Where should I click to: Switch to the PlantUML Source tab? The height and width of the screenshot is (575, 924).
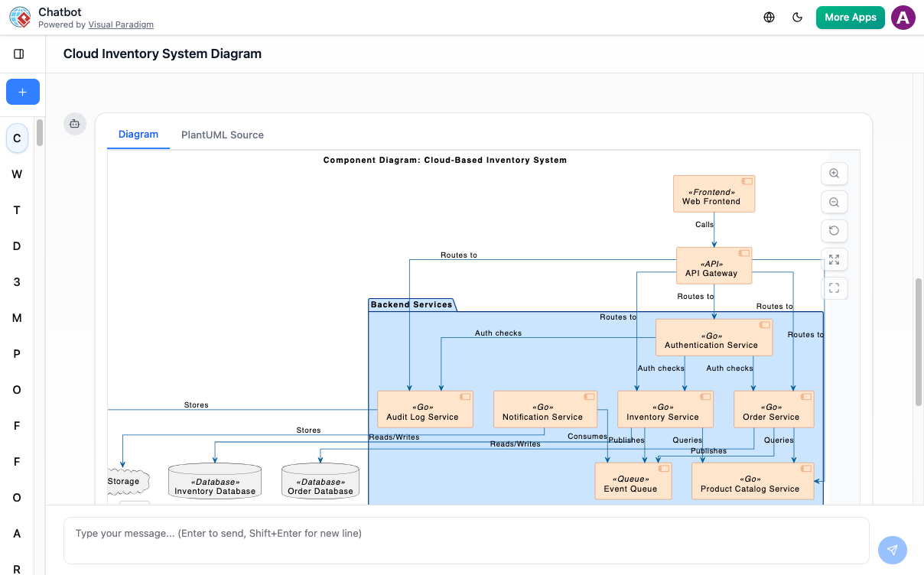click(x=222, y=135)
